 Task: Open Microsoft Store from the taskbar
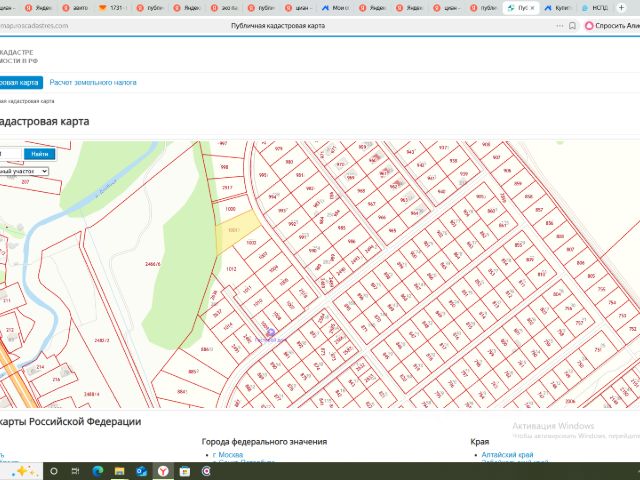tap(185, 471)
